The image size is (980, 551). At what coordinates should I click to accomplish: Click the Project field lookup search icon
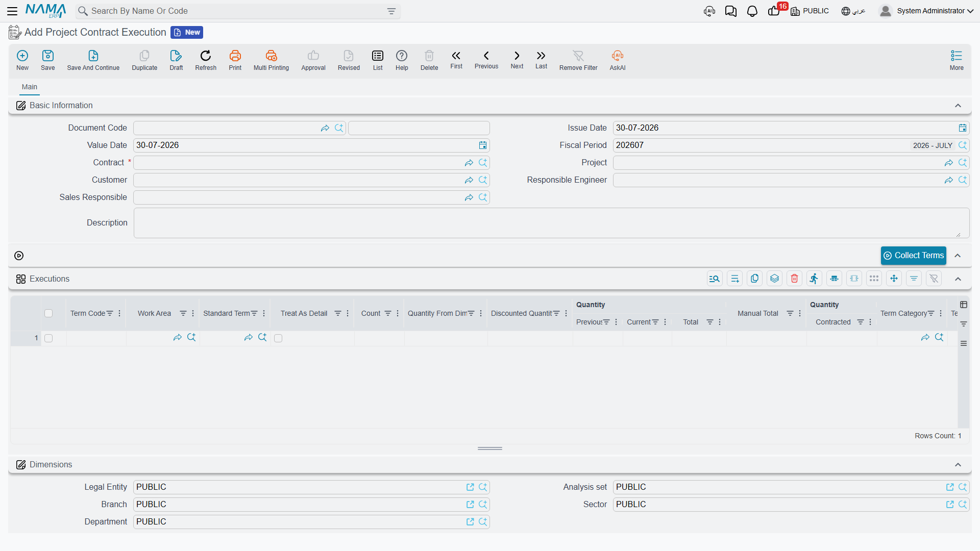963,163
